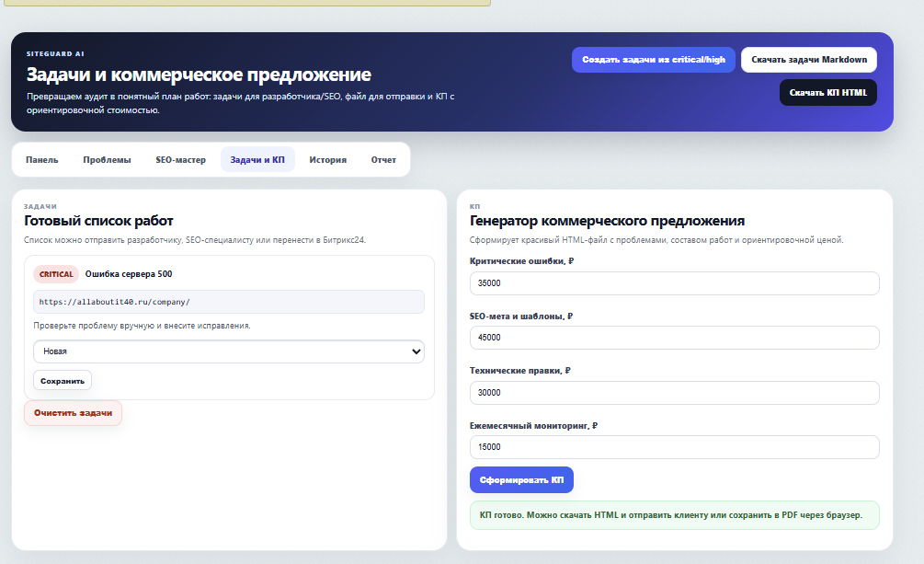Focus the 'Технические правки, ₽' field
Screen dimensions: 924x564
pos(674,392)
